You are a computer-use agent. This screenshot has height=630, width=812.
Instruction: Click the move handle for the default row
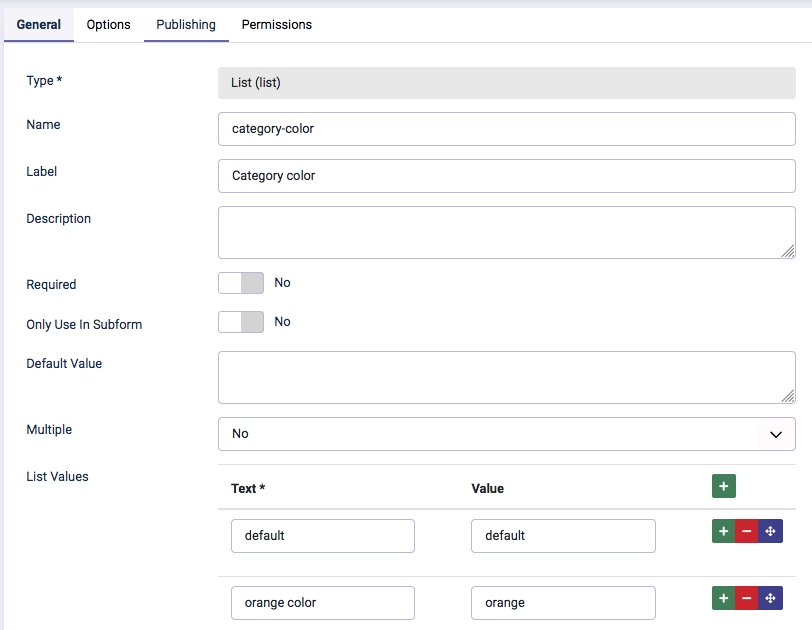(x=770, y=532)
